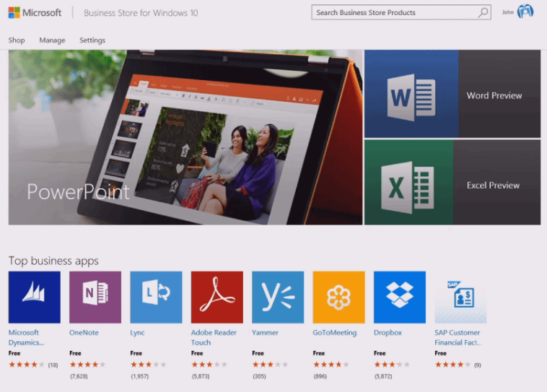Screen dimensions: 547x392
Task: Click the Dropbox app name link
Action: (x=388, y=333)
